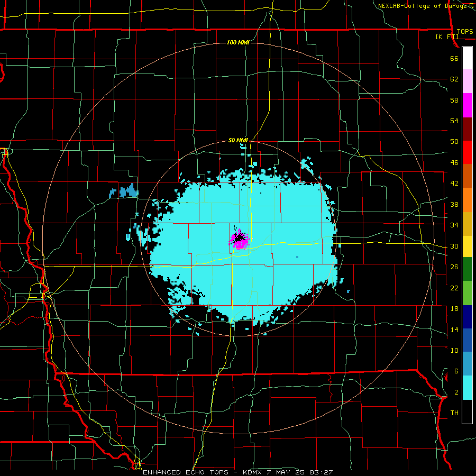Click the orange swatch near 38
Screen dimensions: 476x476
click(467, 200)
